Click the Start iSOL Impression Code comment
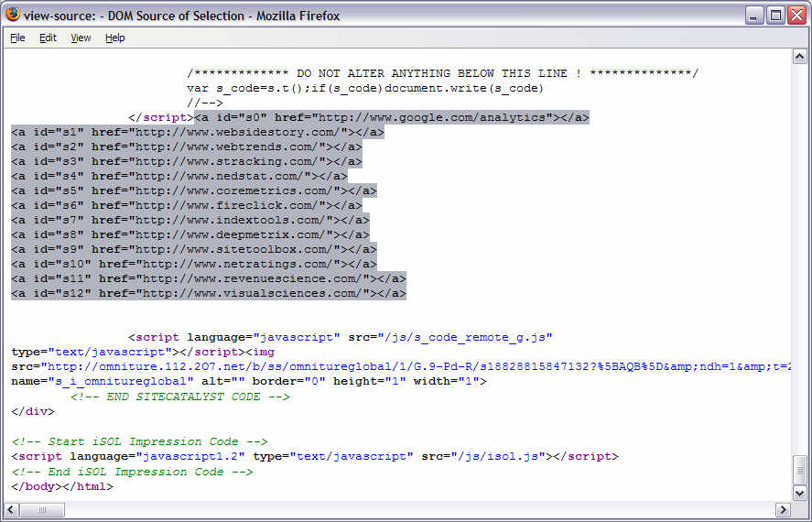The image size is (812, 522). (140, 441)
